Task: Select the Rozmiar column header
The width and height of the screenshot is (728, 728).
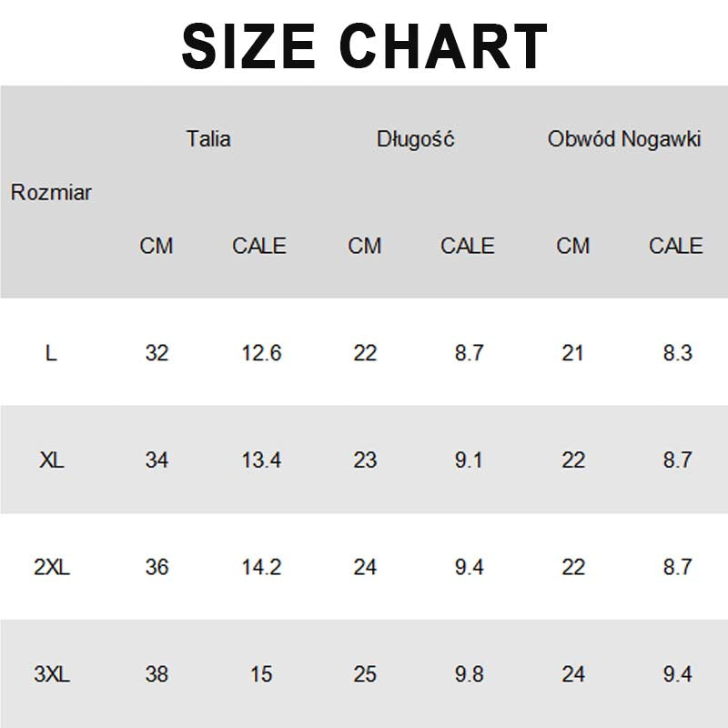Action: tap(51, 193)
